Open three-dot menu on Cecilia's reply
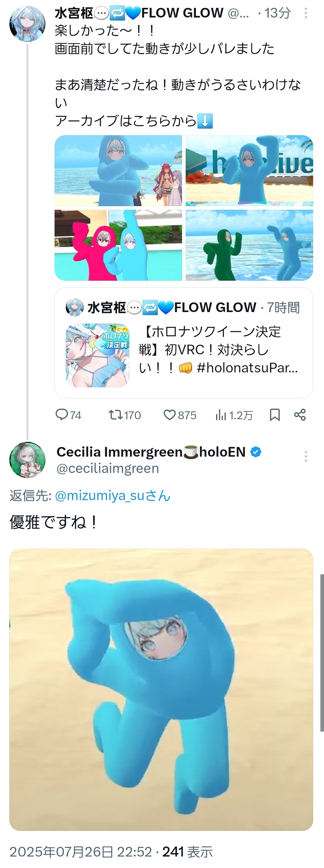This screenshot has height=868, width=324. [x=306, y=456]
